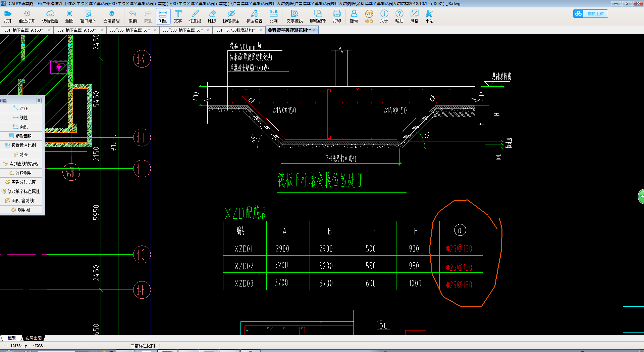The width and height of the screenshot is (644, 352).
Task: Click the VIP 会员 icon
Action: tap(369, 16)
